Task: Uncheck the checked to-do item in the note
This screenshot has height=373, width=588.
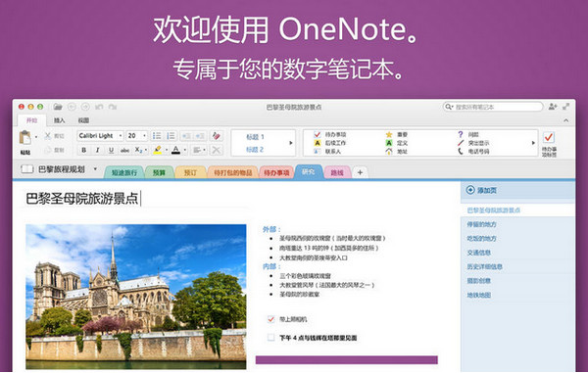Action: 270,319
